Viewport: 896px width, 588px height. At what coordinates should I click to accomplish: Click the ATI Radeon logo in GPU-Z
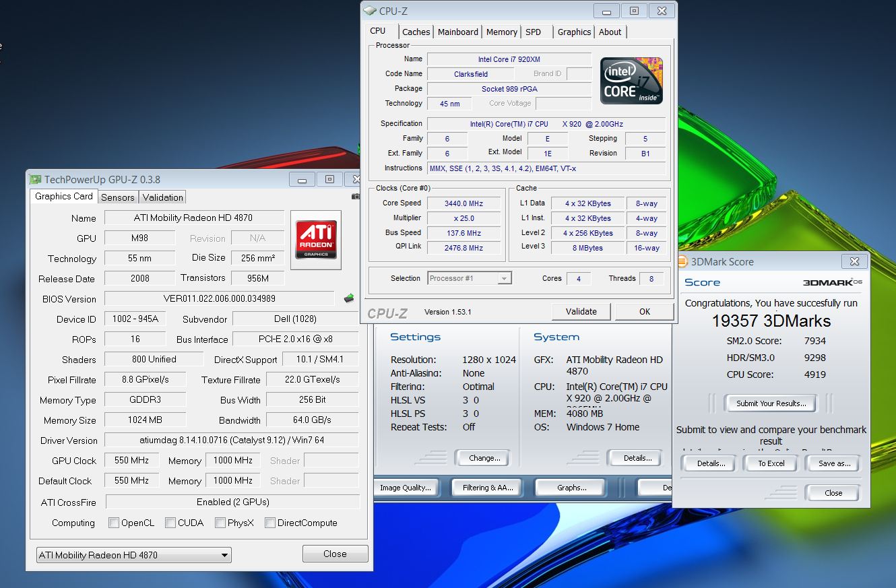tap(316, 240)
